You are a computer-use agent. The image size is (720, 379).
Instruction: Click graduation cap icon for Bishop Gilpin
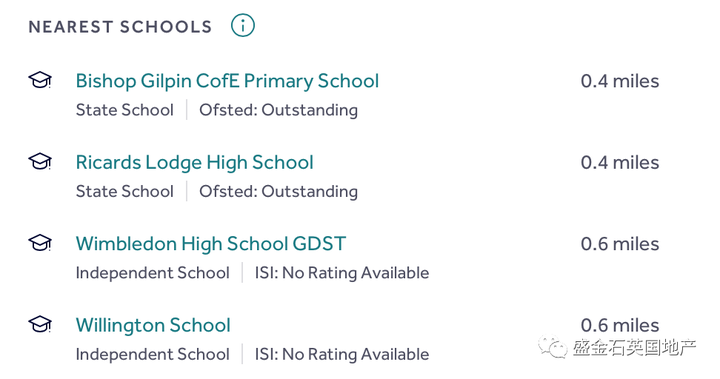(x=40, y=80)
